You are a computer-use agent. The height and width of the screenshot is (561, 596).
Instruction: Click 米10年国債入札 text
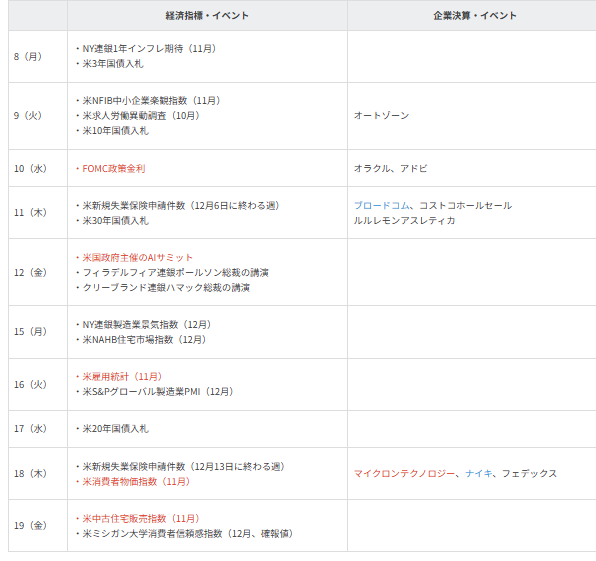coord(116,131)
